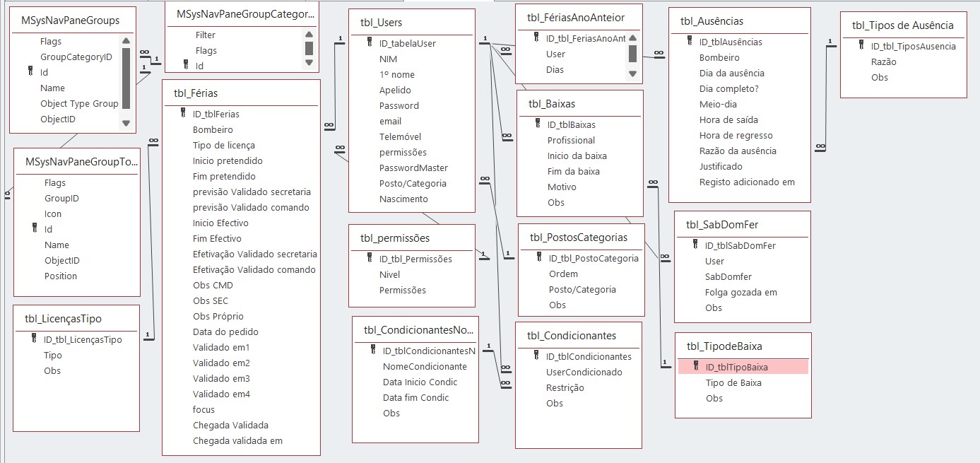Screen dimensions: 980x463
Task: Select the tbl_LicençasTipo table header
Action: 63,319
